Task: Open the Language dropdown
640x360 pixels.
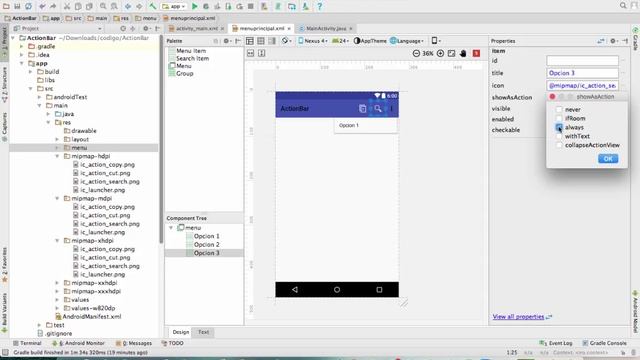Action: pyautogui.click(x=407, y=41)
